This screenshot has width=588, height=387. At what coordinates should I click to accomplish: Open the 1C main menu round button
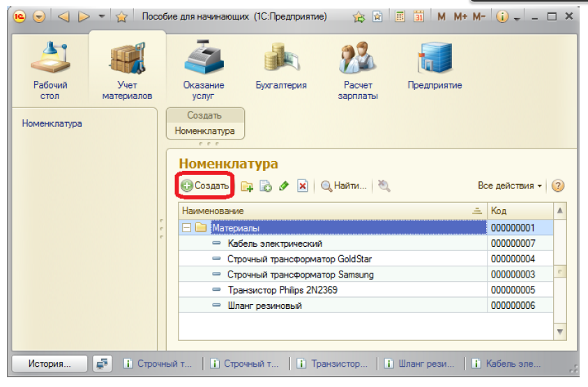click(19, 17)
